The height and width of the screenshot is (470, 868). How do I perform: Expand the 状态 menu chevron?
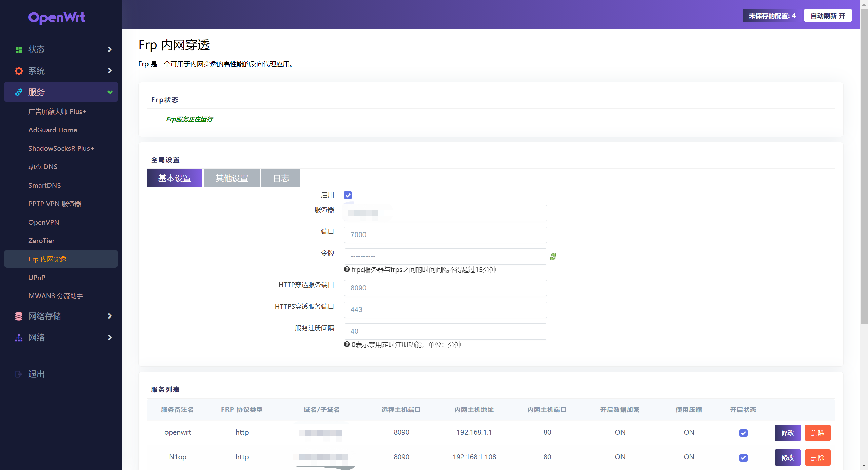(110, 49)
